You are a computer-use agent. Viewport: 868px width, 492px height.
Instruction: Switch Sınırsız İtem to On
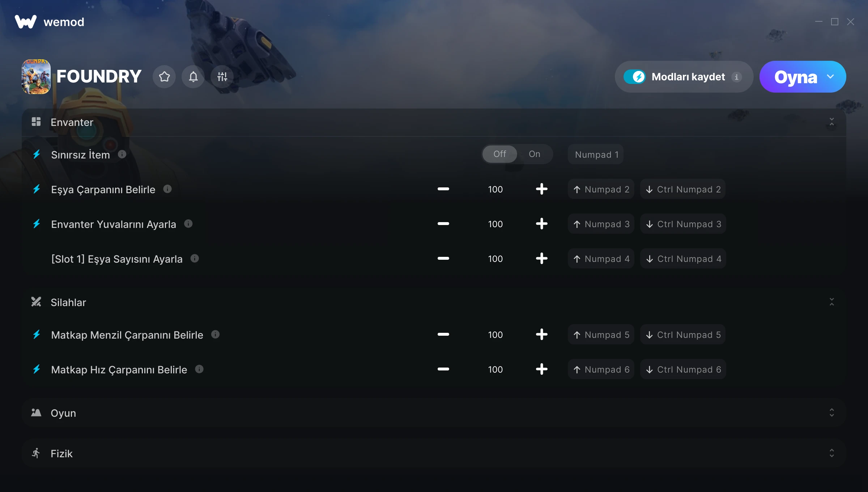click(x=535, y=154)
